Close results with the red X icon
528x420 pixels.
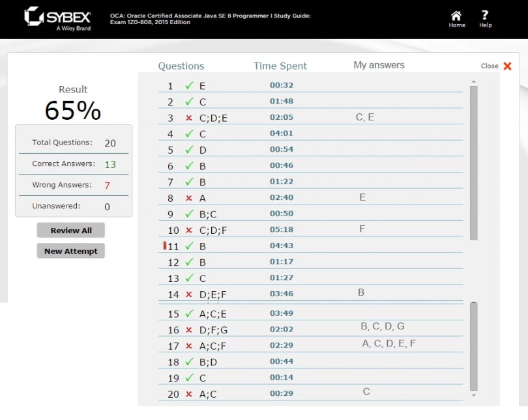507,66
